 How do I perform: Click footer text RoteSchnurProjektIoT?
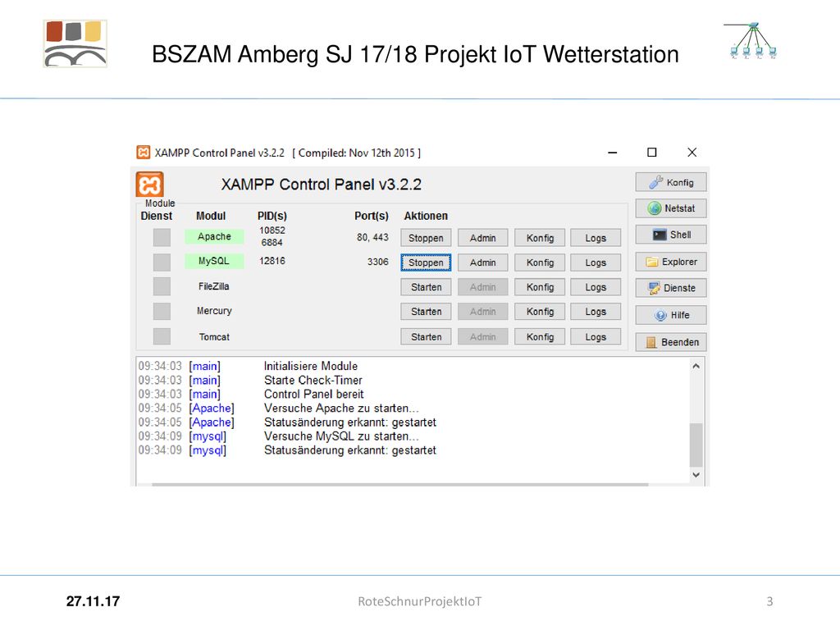coord(420,601)
